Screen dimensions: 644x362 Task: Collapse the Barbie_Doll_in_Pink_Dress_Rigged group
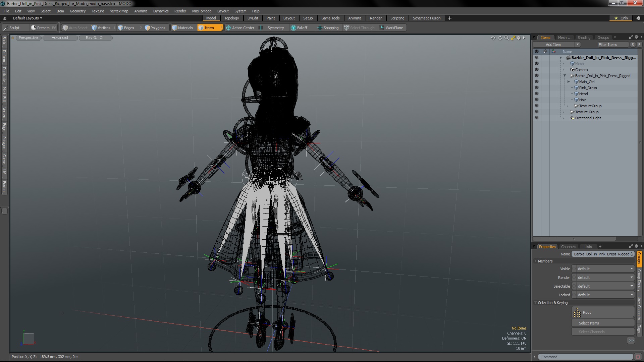coord(565,76)
